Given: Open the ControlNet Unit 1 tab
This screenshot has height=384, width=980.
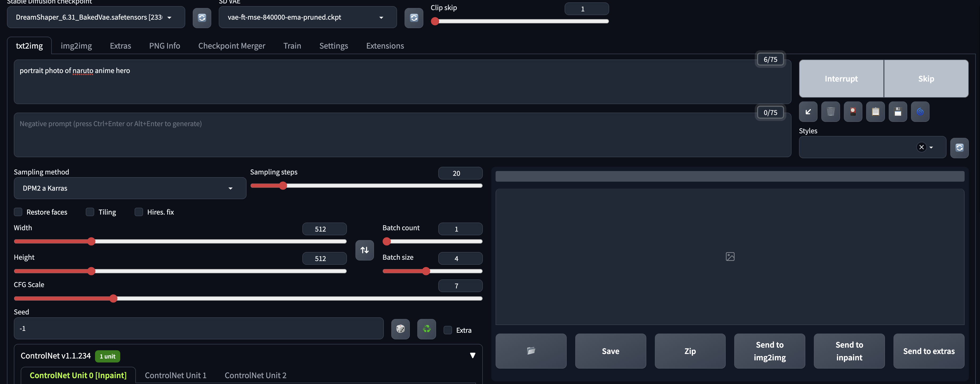Looking at the screenshot, I should tap(175, 375).
